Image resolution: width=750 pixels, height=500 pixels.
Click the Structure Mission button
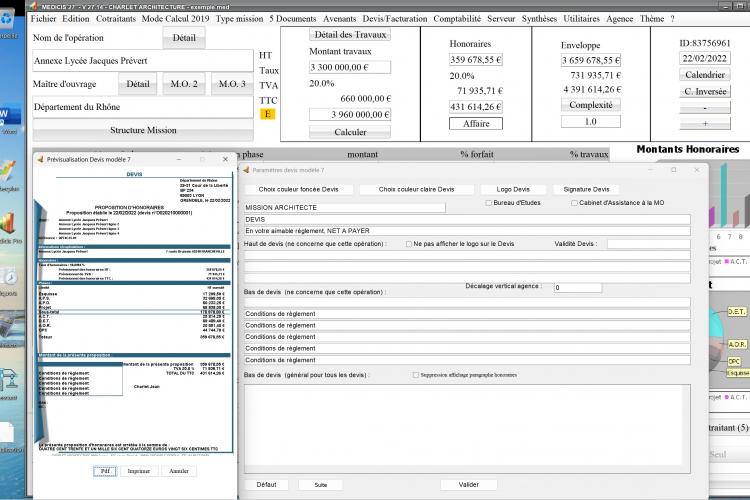point(143,130)
